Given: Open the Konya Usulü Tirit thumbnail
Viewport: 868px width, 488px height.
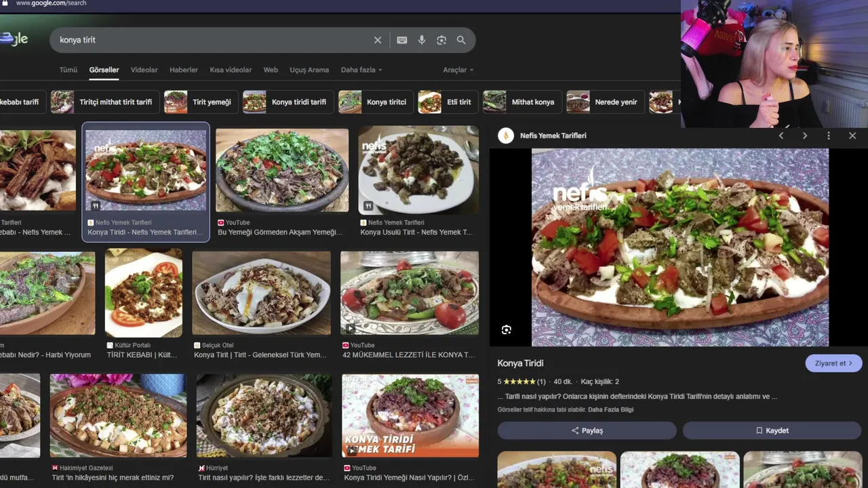Looking at the screenshot, I should click(418, 170).
